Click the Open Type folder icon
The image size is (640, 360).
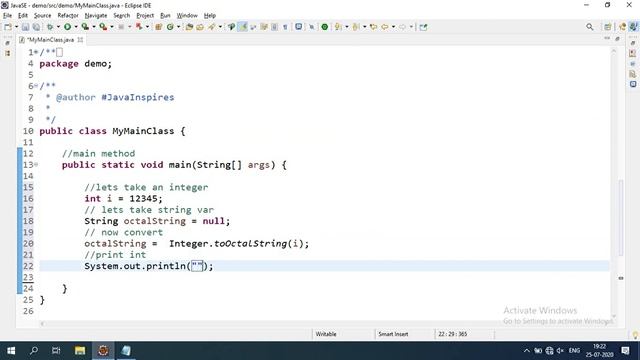[x=189, y=27]
